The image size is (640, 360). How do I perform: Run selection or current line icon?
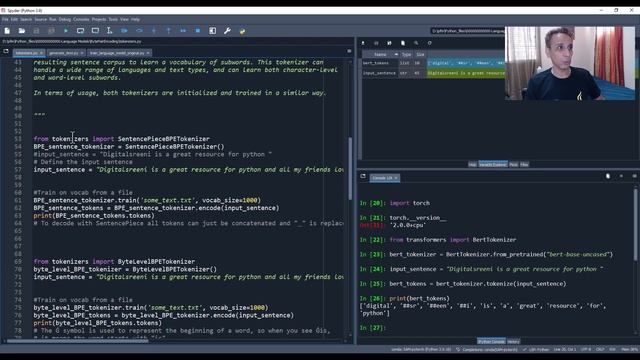point(109,31)
